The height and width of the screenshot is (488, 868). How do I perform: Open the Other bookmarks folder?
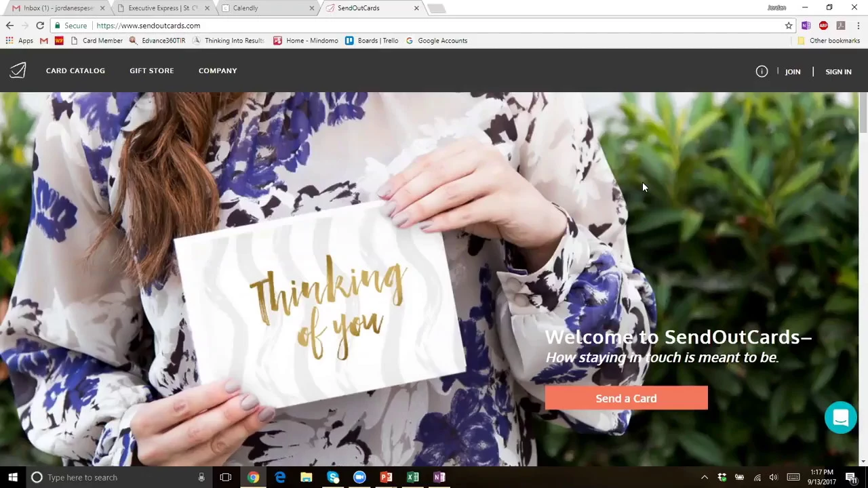[x=828, y=41]
